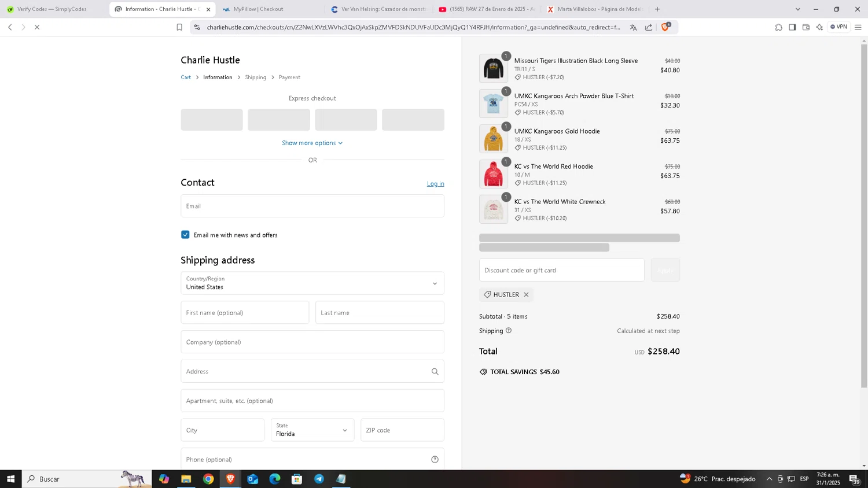
Task: Open File Explorer from taskbar
Action: coord(186,479)
